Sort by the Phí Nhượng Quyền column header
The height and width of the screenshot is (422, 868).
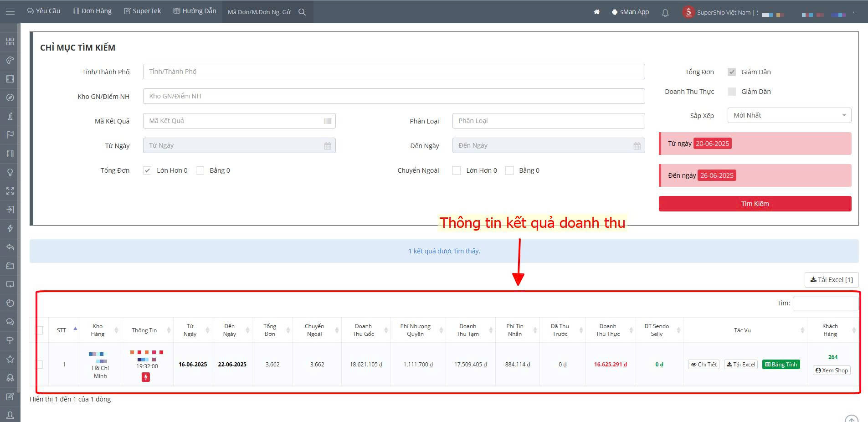pos(418,330)
